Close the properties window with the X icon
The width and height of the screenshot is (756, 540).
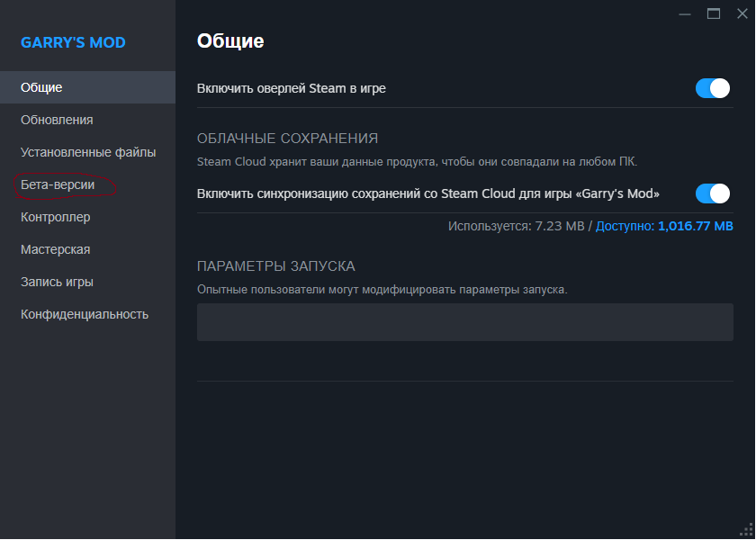click(742, 14)
